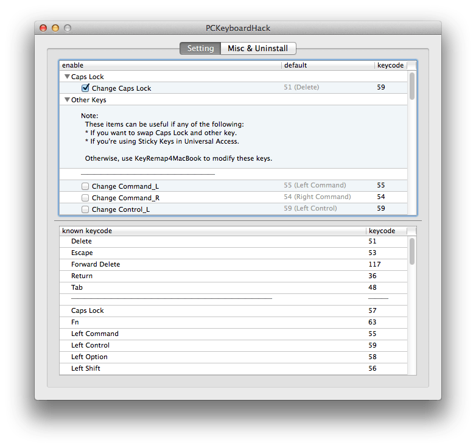Minimize the window with yellow button
476x448 pixels.
tap(55, 28)
